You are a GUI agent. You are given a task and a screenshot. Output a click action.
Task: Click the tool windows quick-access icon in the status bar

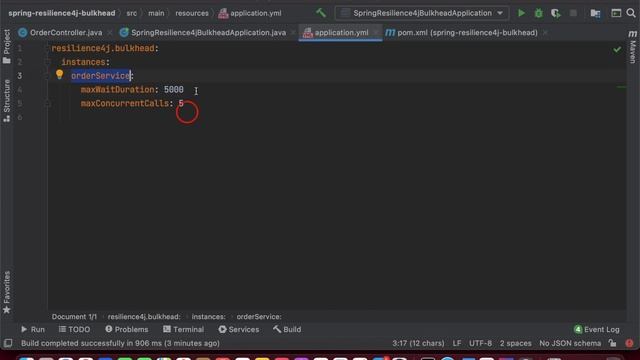8,343
